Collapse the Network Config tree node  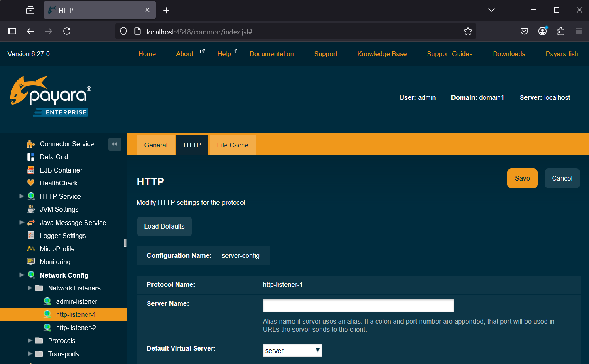[22, 275]
